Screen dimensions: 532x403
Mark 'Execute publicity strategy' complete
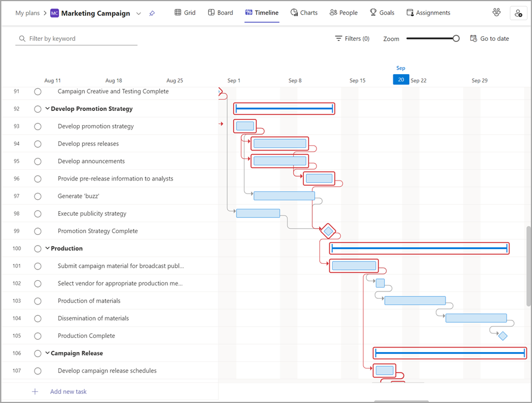pos(38,213)
